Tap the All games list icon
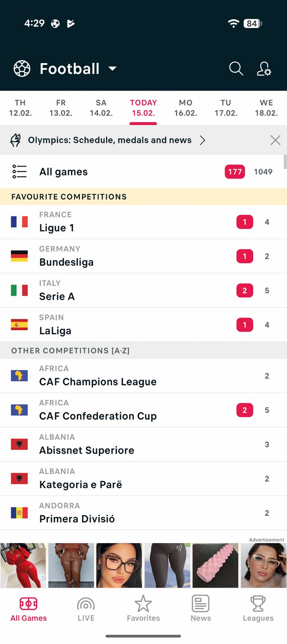 [x=19, y=172]
